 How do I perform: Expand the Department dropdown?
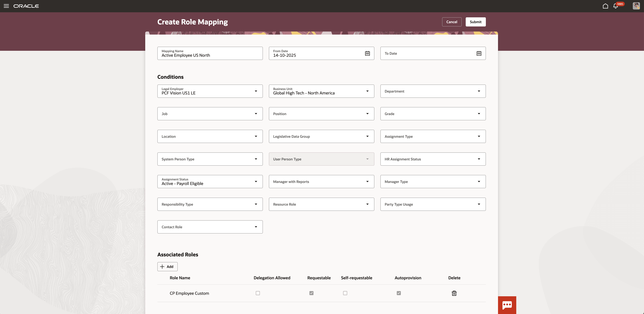pyautogui.click(x=479, y=91)
